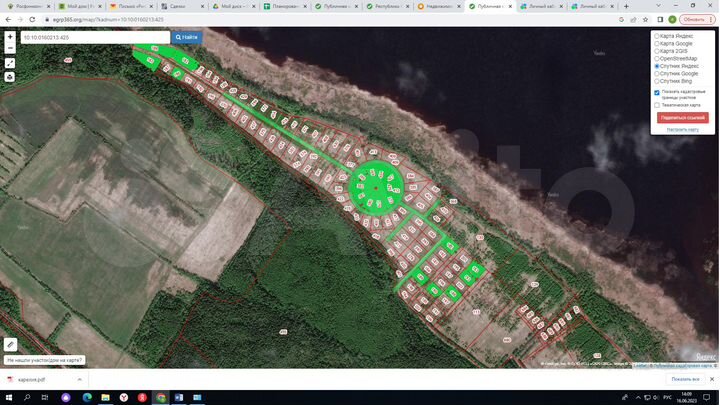This screenshot has width=720, height=405.
Task: Zoom out the map with minus button
Action: [x=10, y=48]
